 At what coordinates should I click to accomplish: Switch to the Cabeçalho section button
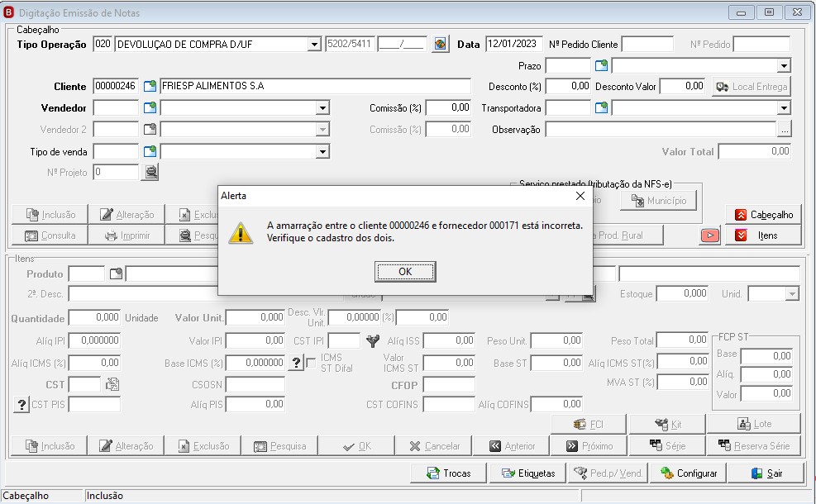click(763, 215)
